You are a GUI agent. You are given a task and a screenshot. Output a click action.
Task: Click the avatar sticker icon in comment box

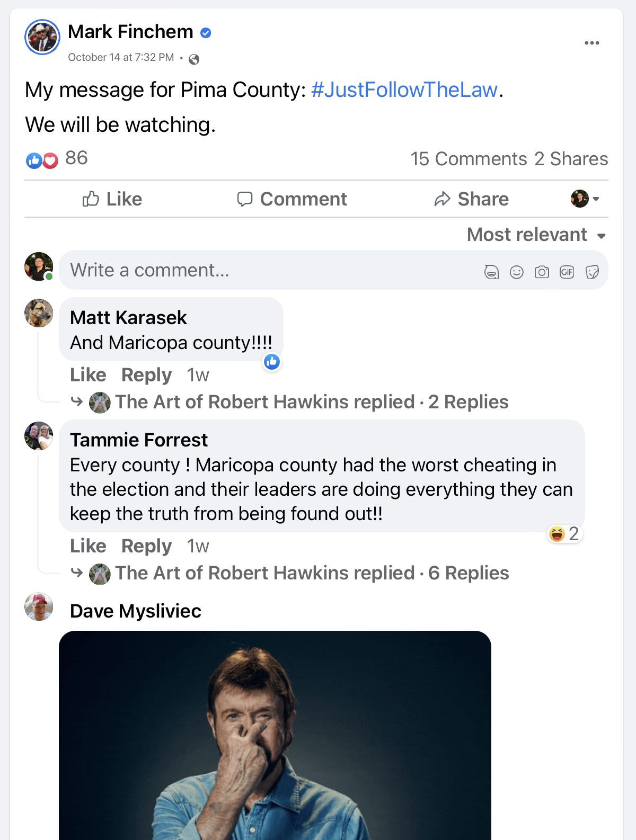[491, 272]
